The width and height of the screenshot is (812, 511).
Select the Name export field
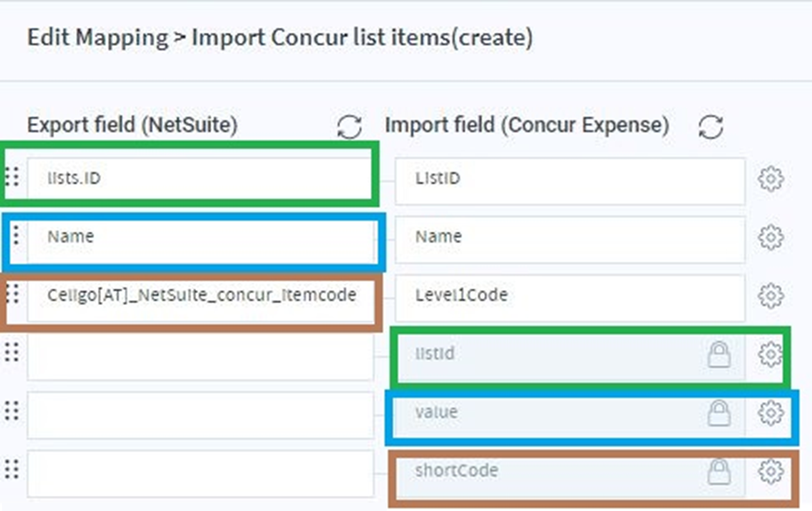tap(201, 240)
